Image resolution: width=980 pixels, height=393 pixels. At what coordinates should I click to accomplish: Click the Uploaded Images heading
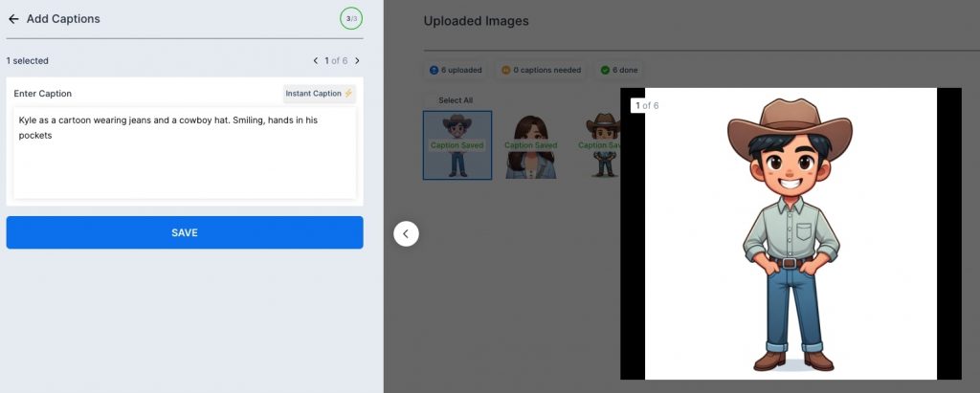[x=476, y=21]
